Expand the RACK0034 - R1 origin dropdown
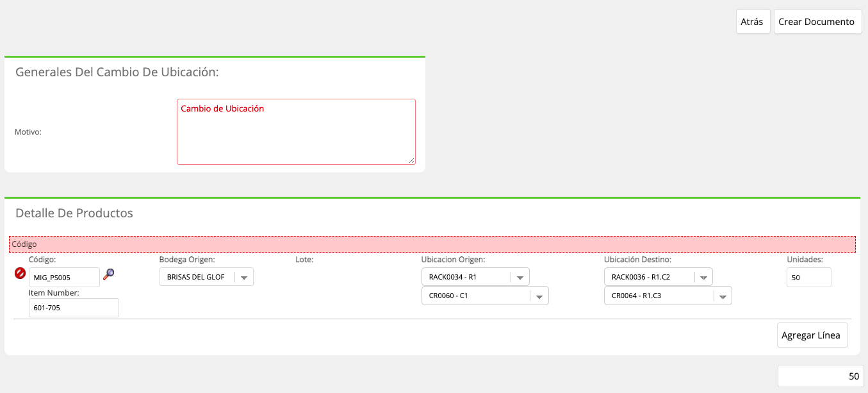The image size is (868, 393). [475, 277]
